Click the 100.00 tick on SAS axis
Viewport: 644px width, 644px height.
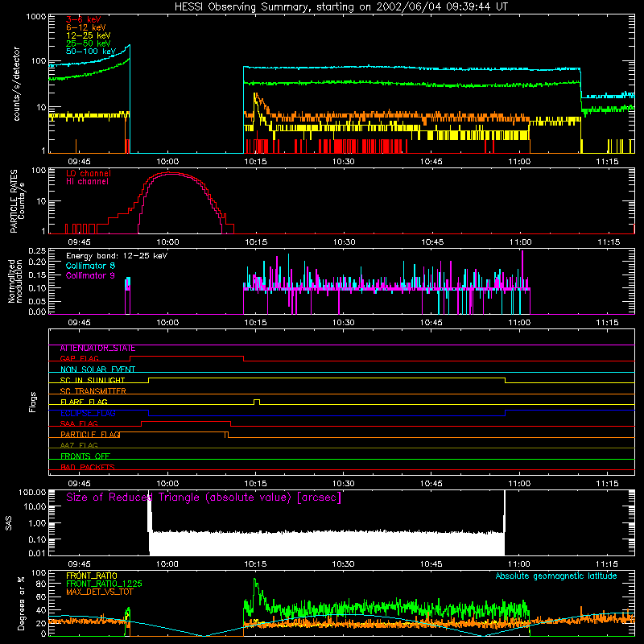pyautogui.click(x=32, y=493)
